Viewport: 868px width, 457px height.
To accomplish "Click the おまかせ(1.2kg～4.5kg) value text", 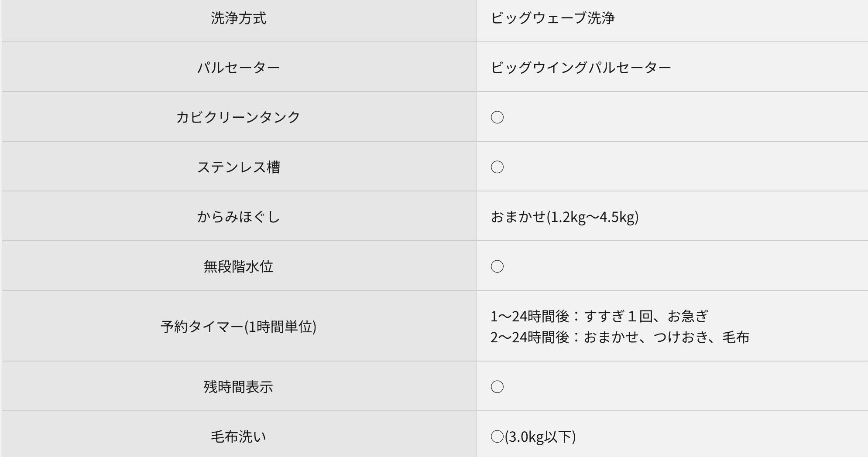I will pos(564,217).
